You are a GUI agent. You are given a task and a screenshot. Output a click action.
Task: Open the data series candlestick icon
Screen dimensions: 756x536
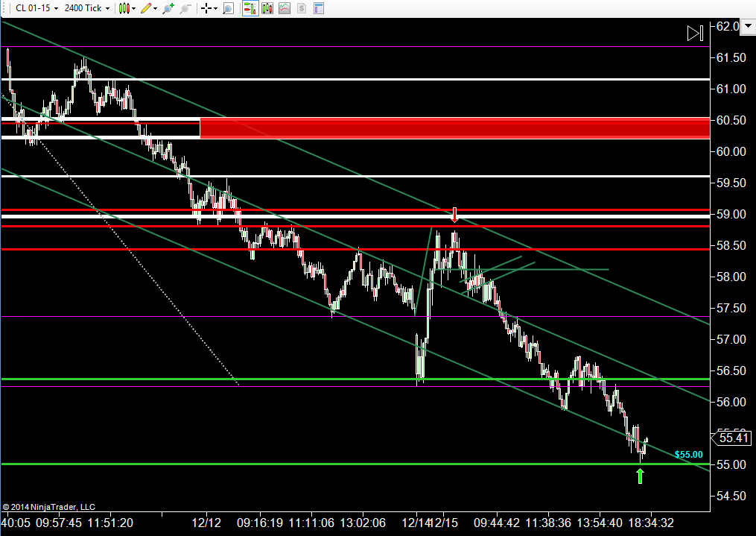pyautogui.click(x=267, y=8)
